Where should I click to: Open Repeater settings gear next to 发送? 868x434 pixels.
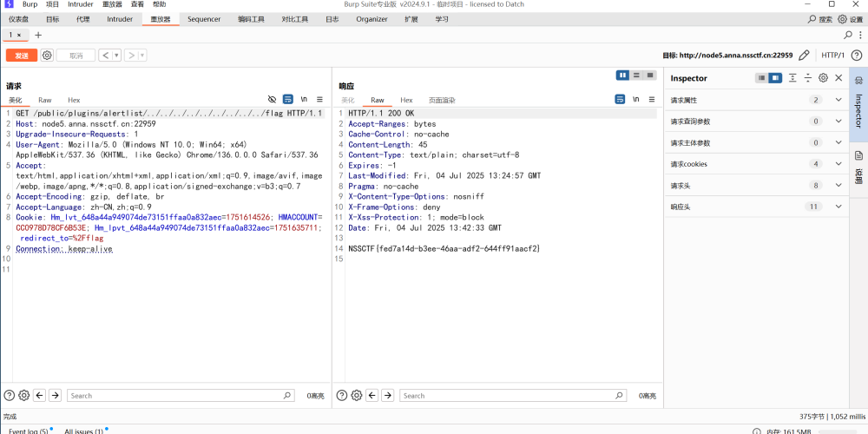(47, 56)
